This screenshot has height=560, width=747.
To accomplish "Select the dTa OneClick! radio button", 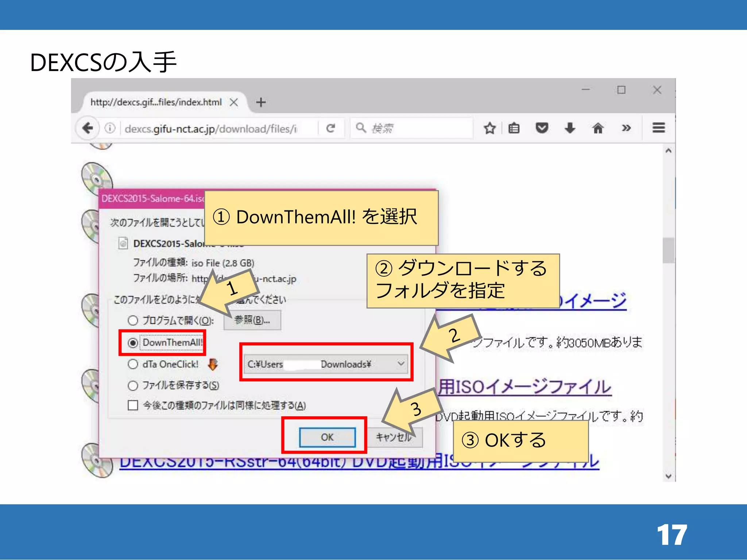I will pyautogui.click(x=133, y=364).
